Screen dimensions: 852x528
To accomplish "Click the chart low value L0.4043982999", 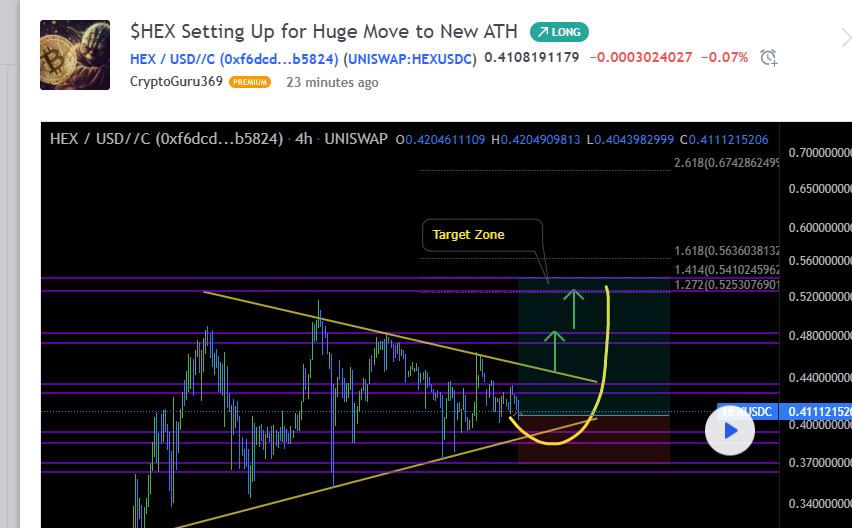I will coord(630,140).
